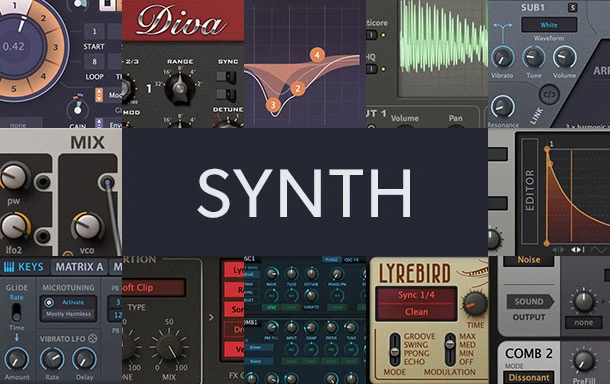Select segment 3 on the circular dial
The width and height of the screenshot is (610, 384).
56,47
